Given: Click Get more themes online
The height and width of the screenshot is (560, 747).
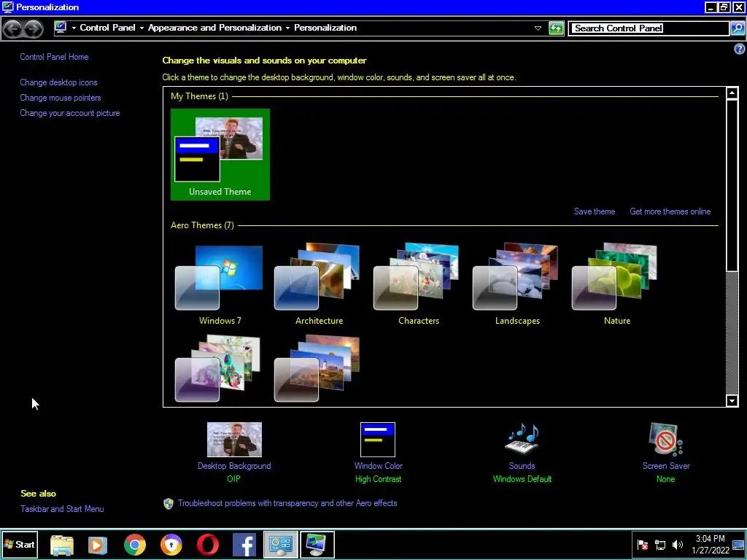Looking at the screenshot, I should pos(670,211).
